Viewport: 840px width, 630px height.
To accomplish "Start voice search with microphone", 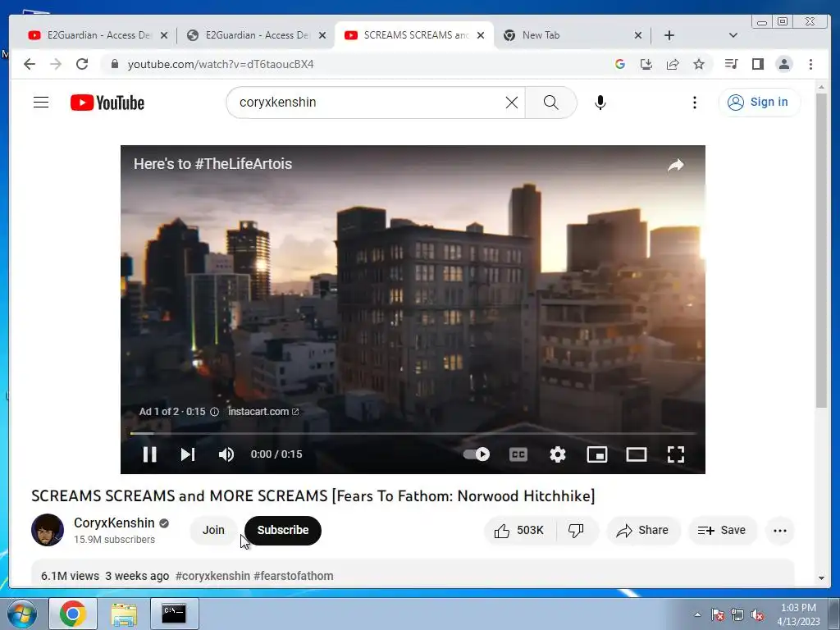I will point(600,103).
